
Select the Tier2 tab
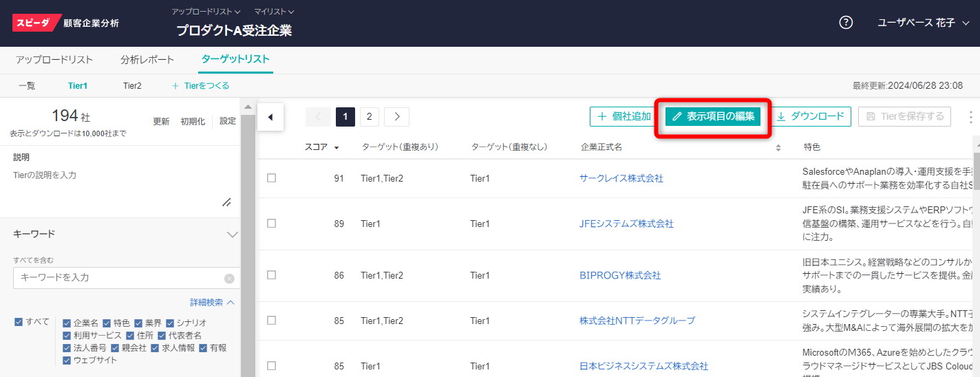132,86
